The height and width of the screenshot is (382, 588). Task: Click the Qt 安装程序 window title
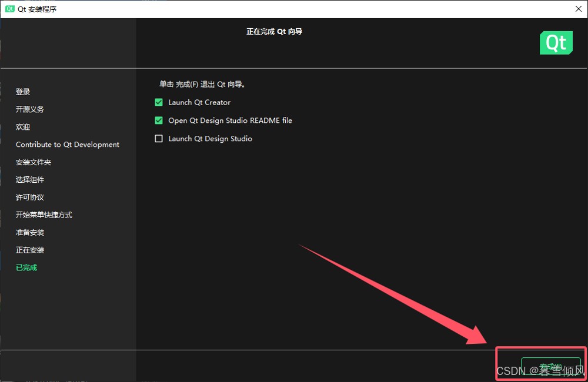tap(37, 9)
